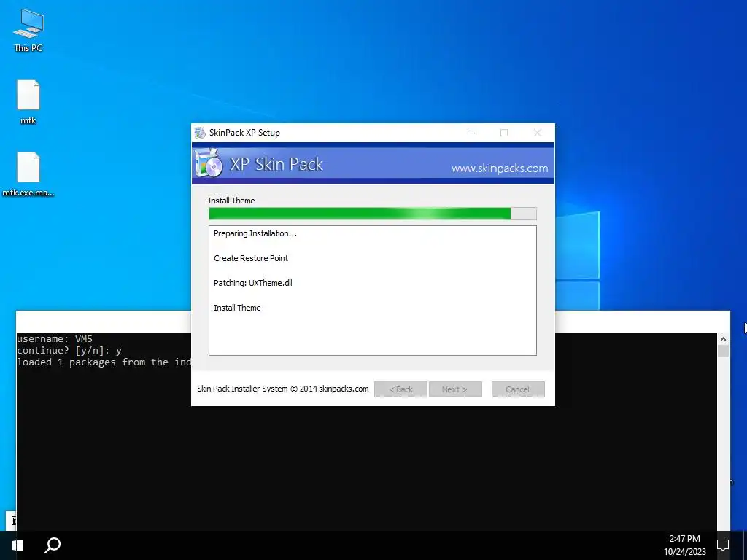This screenshot has width=747, height=560.
Task: Click the XP Skin Pack box logo
Action: pos(209,163)
